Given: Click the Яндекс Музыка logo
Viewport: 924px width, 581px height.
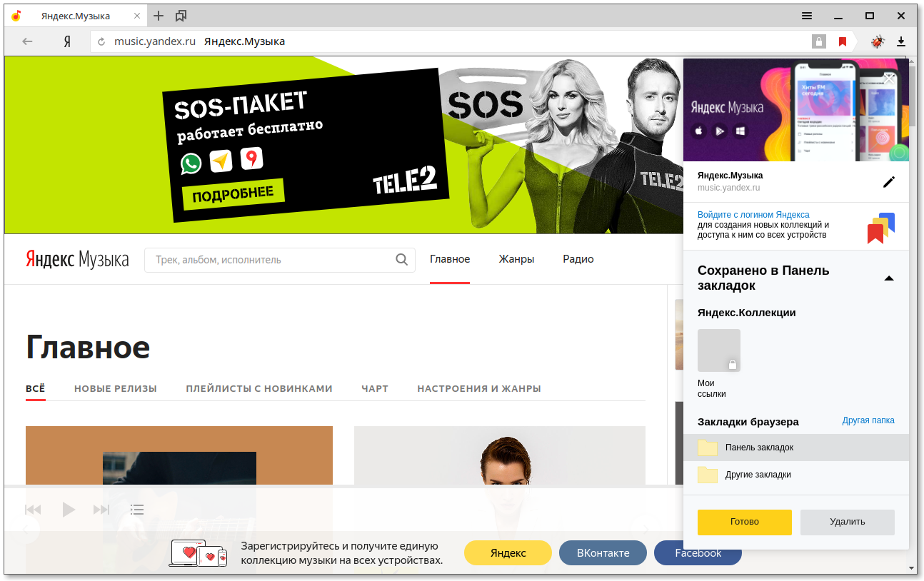Looking at the screenshot, I should (x=77, y=259).
